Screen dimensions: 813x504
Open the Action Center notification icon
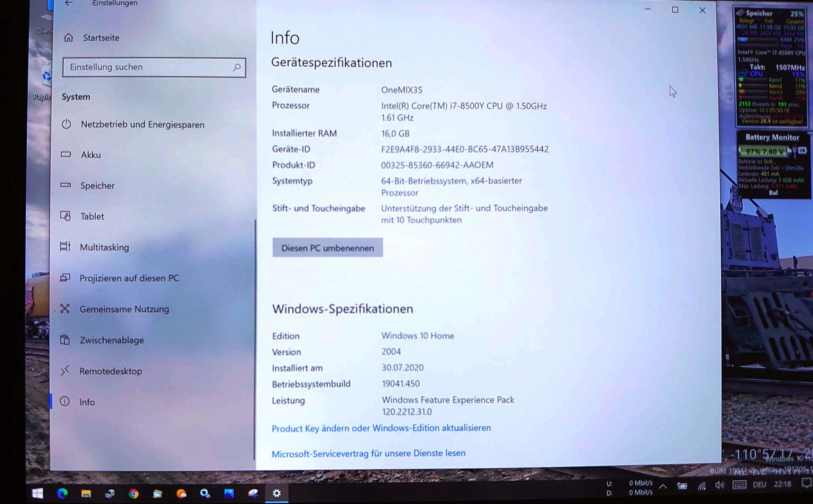coord(806,483)
